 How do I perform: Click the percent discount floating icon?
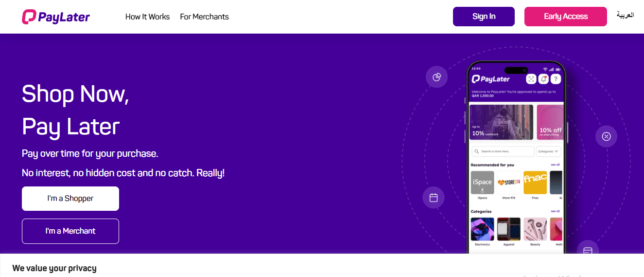pyautogui.click(x=606, y=136)
